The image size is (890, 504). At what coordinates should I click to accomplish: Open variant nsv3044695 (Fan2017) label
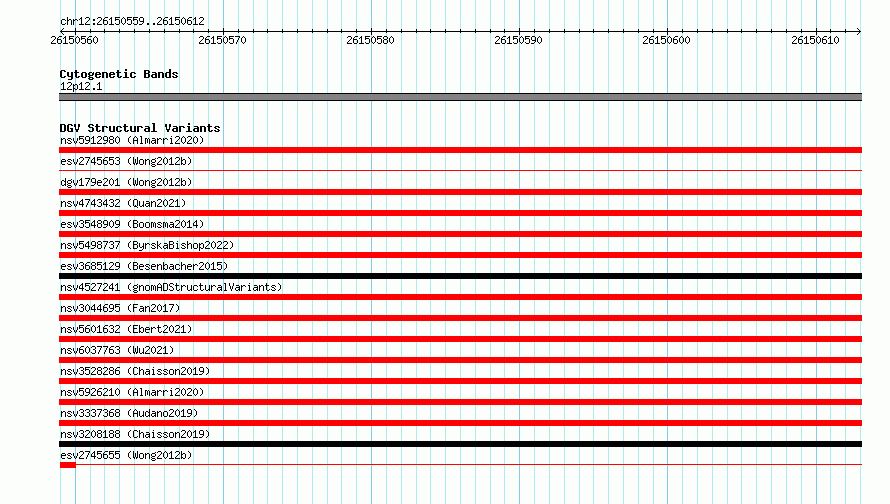120,308
